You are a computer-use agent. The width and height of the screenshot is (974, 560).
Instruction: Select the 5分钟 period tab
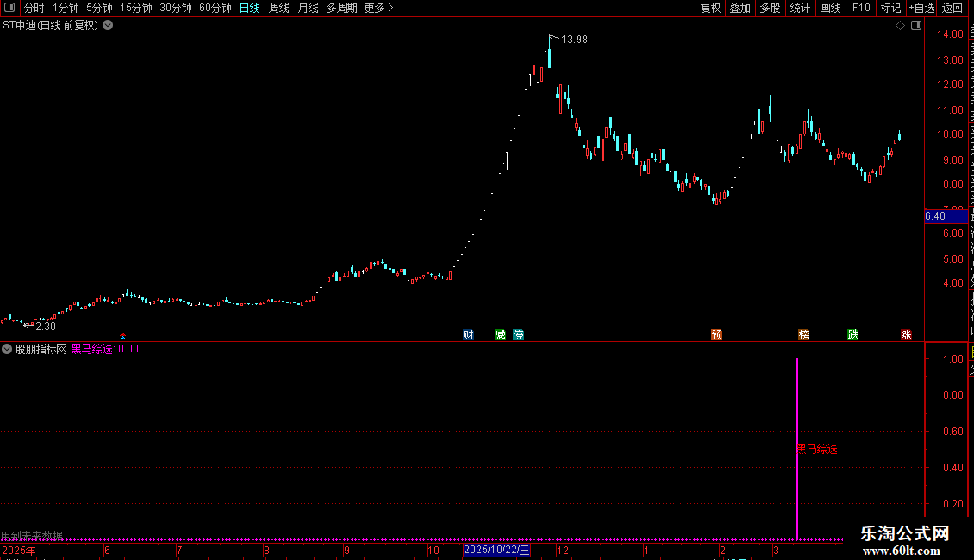tap(99, 8)
